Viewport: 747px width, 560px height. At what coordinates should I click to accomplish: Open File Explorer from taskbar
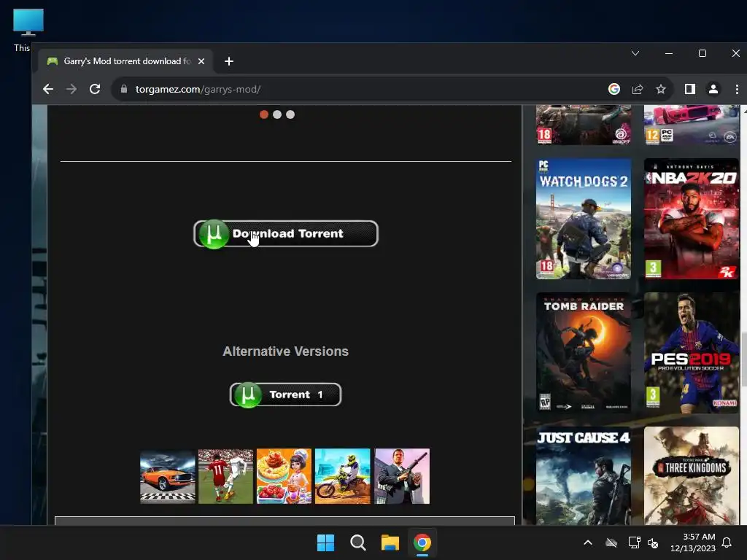390,542
